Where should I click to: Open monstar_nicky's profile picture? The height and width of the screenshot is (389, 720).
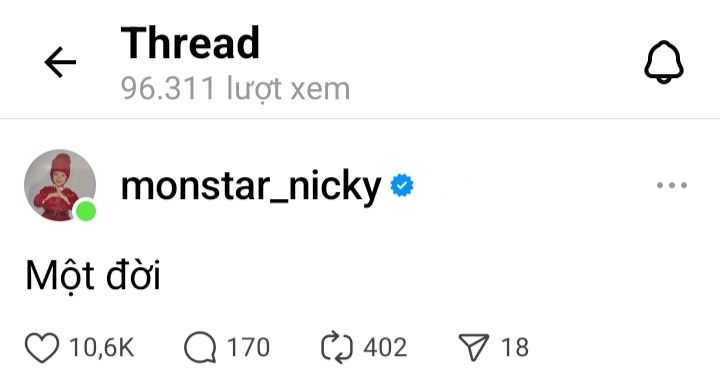pyautogui.click(x=60, y=185)
